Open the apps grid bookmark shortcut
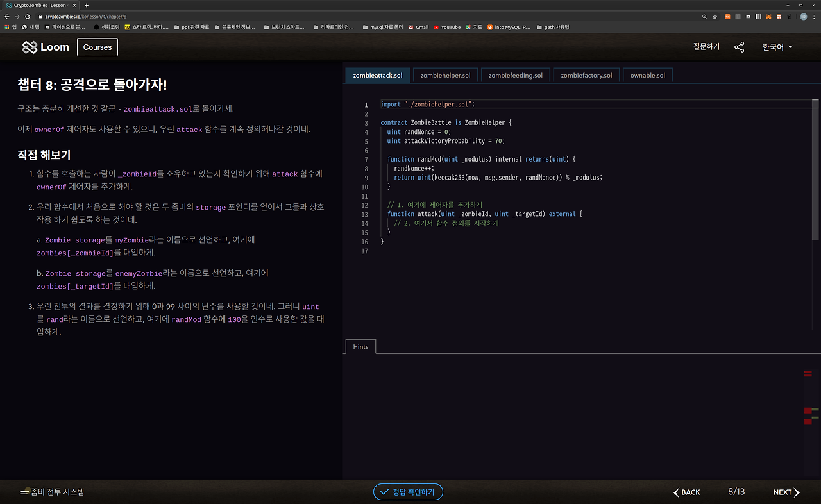 coord(10,27)
